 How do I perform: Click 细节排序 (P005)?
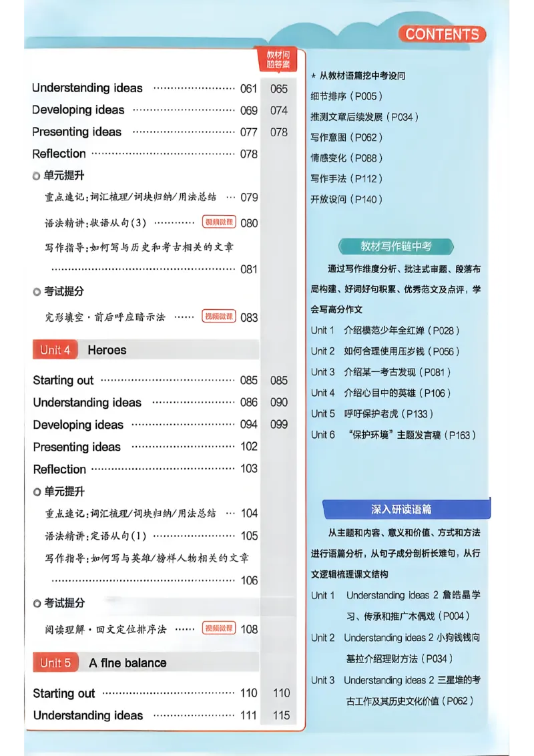pos(346,96)
